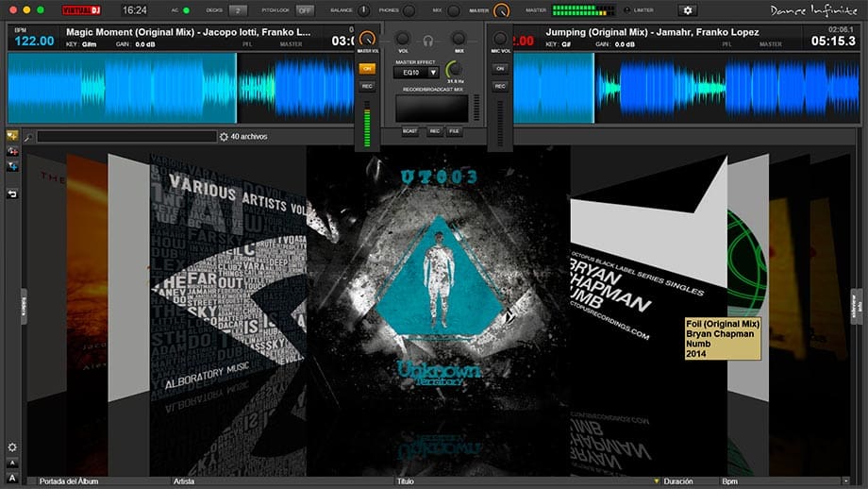Click the headphone VOL knob

point(403,39)
